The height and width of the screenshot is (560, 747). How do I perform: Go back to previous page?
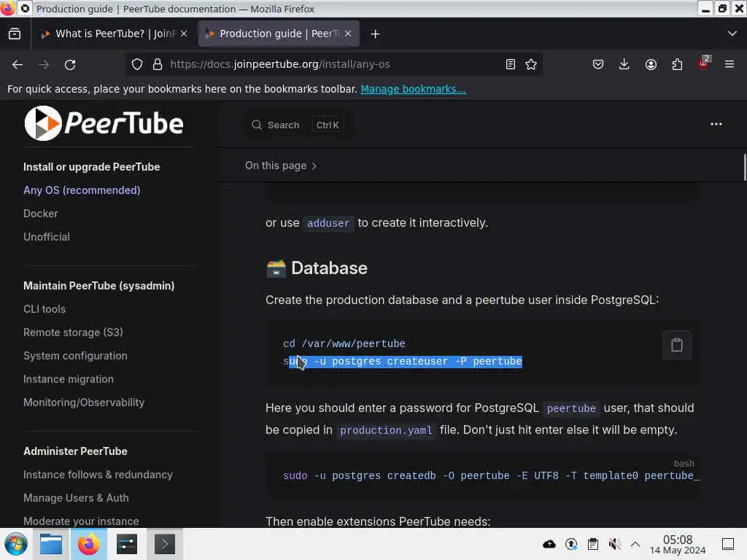[x=18, y=65]
